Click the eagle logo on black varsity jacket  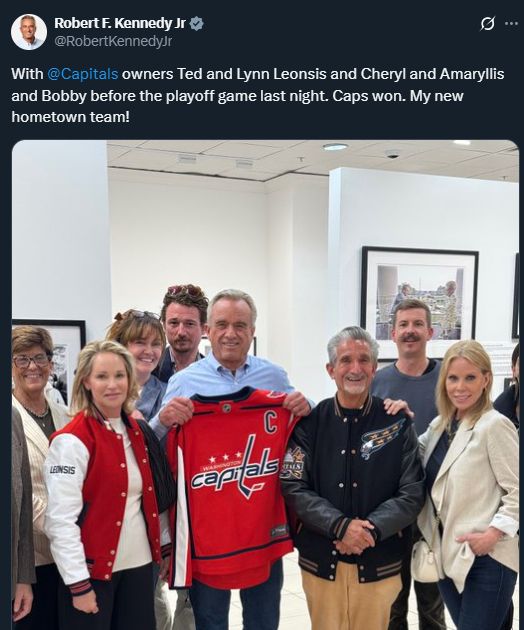point(382,438)
